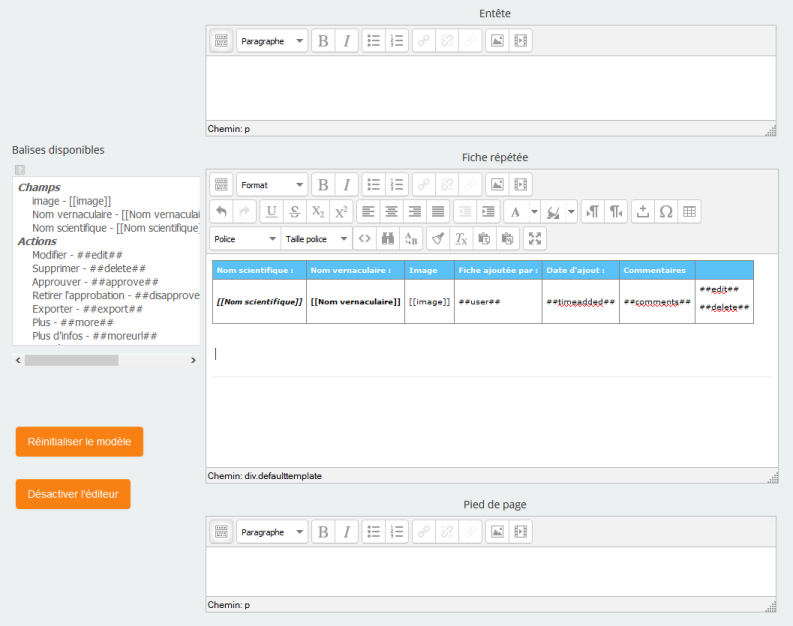Viewport: 793px width, 626px height.
Task: Apply bold in Pied de page editor
Action: [x=323, y=531]
